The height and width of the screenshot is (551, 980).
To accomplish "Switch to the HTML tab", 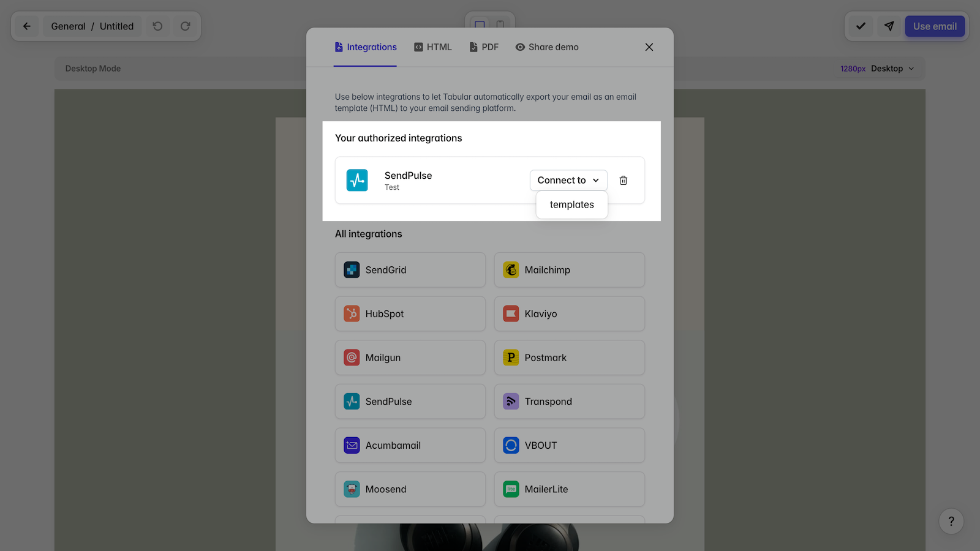I will pyautogui.click(x=433, y=47).
